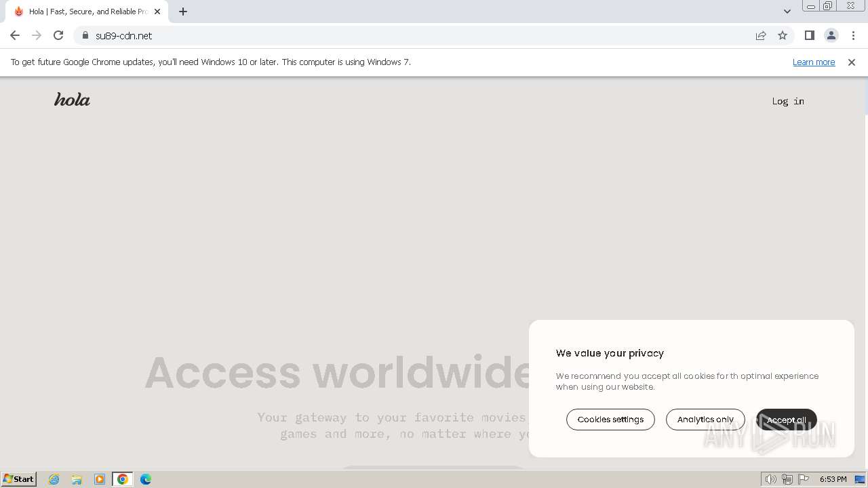Click the Show desktop monitor icon

point(860,479)
